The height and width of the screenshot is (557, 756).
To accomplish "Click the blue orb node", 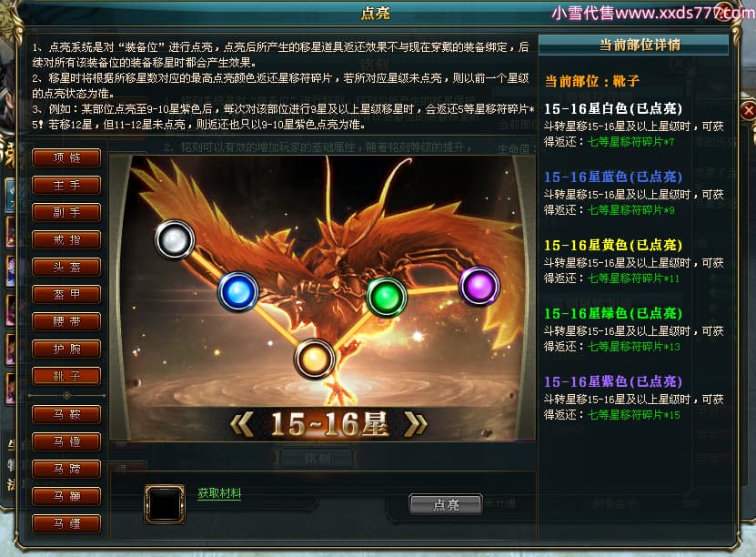I will click(x=238, y=292).
